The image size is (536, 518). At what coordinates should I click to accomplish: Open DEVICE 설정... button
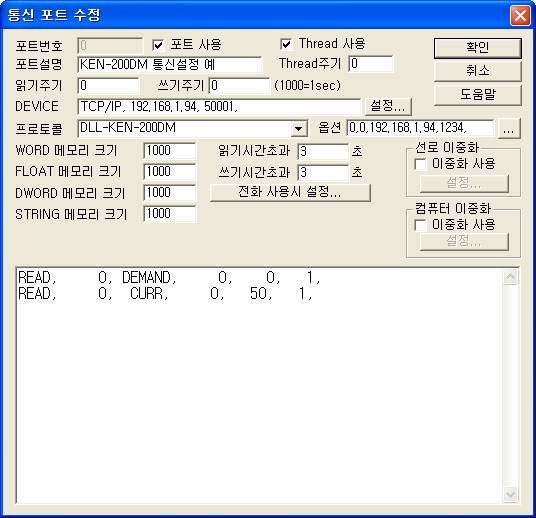tap(388, 106)
